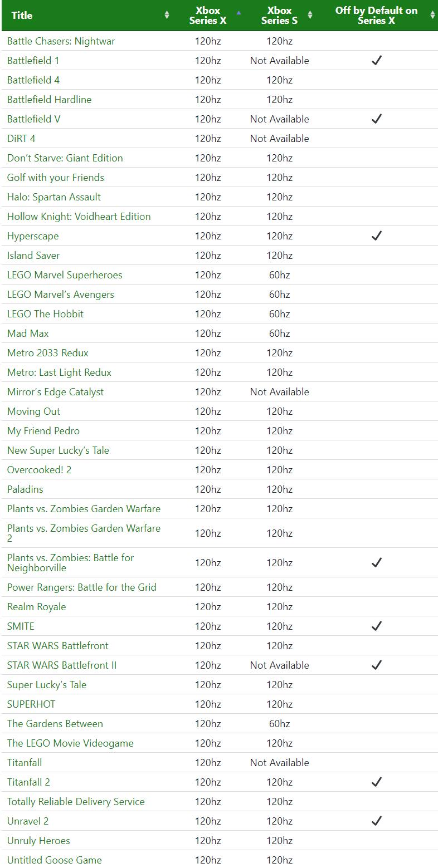Click the Titanfall 2 checkmark
The height and width of the screenshot is (868, 438).
(377, 782)
